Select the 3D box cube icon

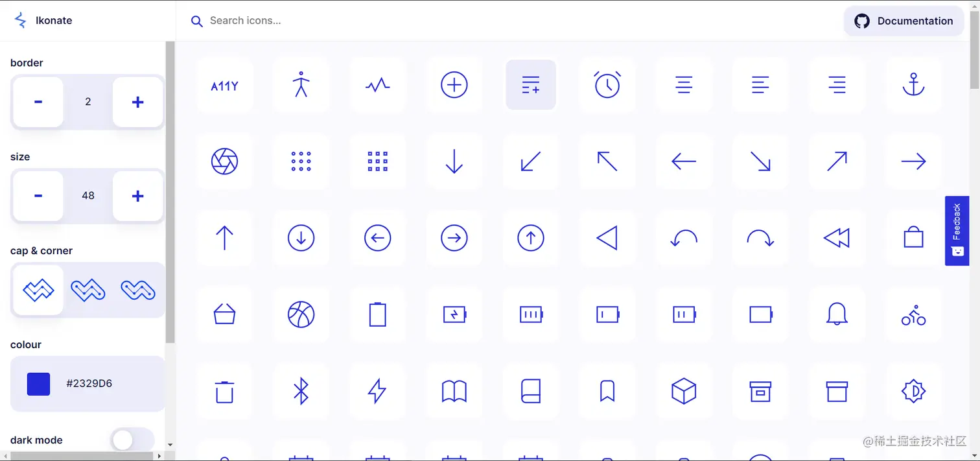684,391
